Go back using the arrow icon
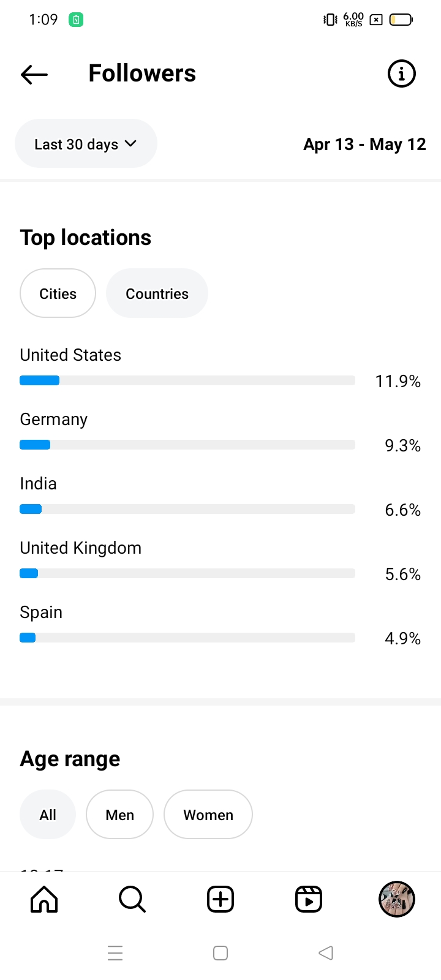 coord(34,74)
